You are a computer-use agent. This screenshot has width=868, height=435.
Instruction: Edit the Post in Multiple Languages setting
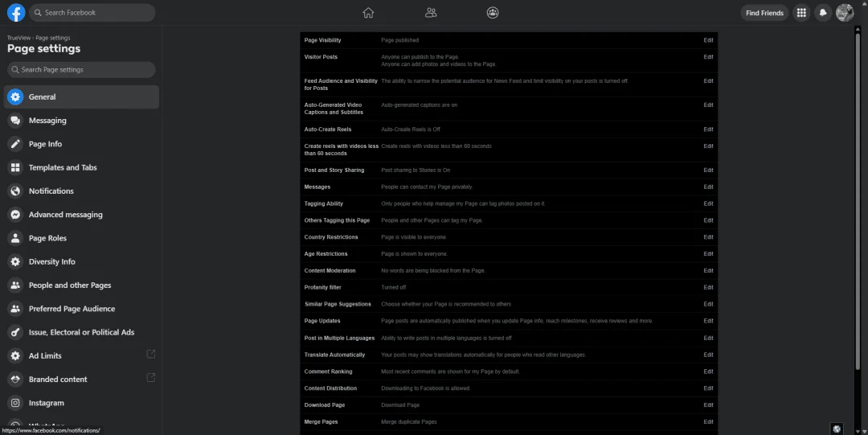click(x=708, y=338)
